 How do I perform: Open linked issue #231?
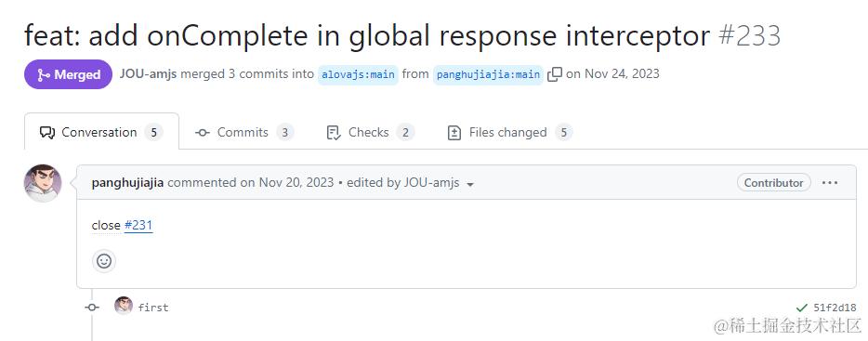click(x=138, y=225)
